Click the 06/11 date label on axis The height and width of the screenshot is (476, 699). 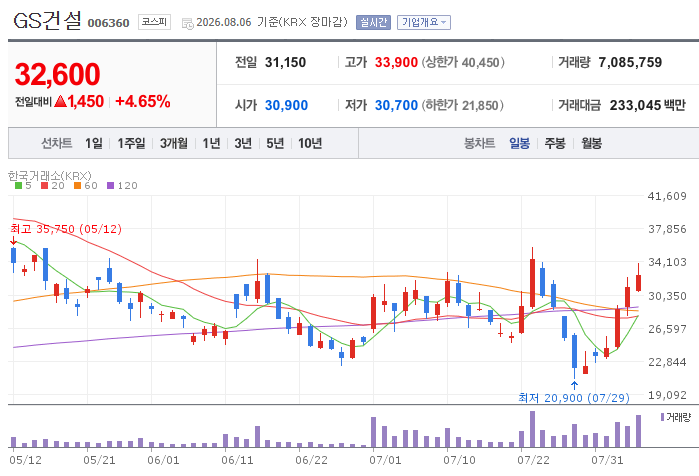237,460
